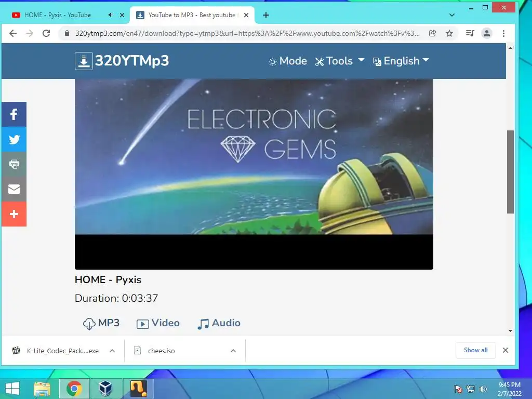Open the Tools dropdown menu
The width and height of the screenshot is (532, 399).
tap(340, 61)
